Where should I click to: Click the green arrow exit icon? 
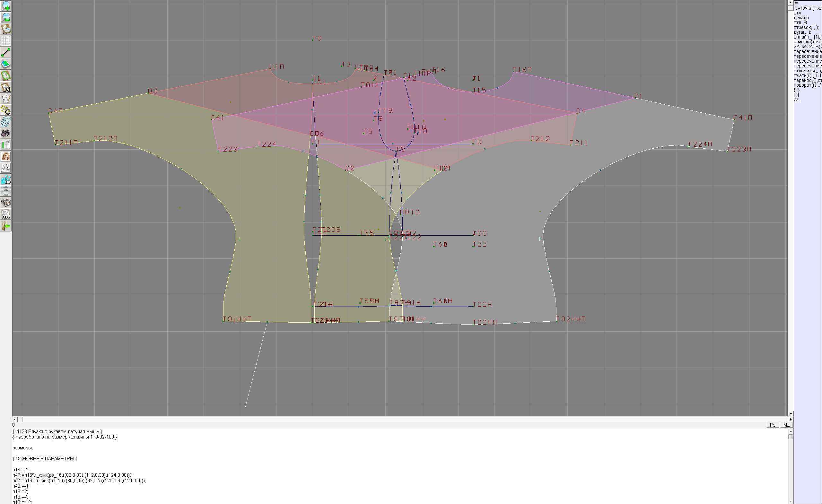(x=6, y=226)
